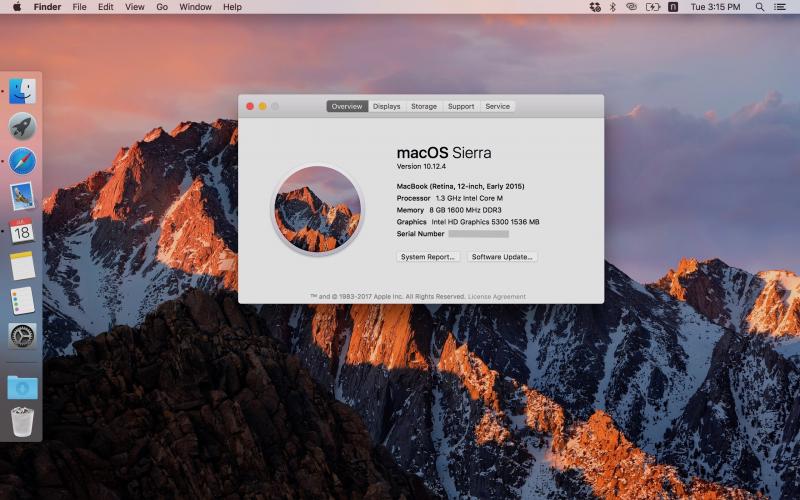This screenshot has width=800, height=500.
Task: Switch to the Storage tab
Action: 424,106
